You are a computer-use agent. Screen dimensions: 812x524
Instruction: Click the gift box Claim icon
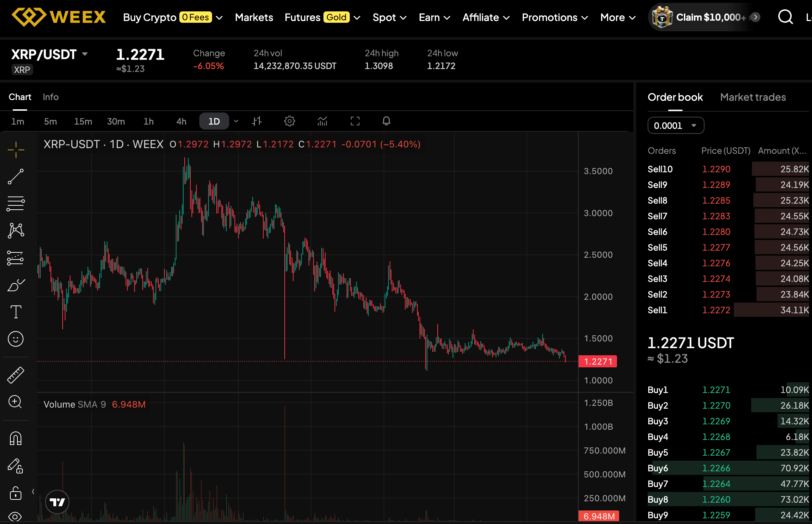(x=662, y=17)
